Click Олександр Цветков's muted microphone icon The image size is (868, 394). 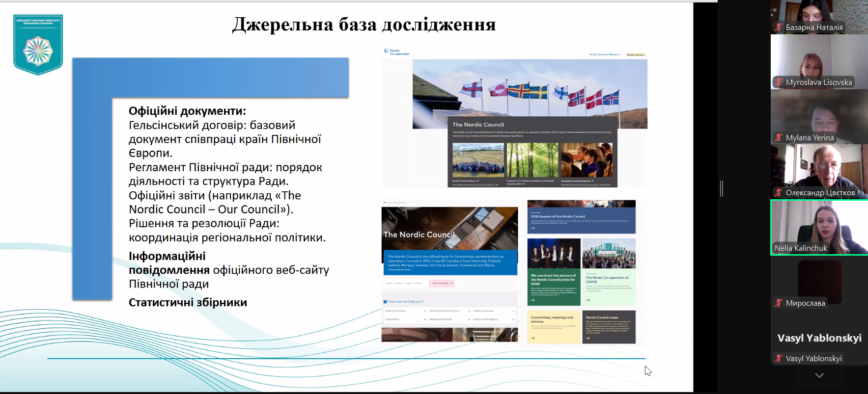(x=778, y=193)
